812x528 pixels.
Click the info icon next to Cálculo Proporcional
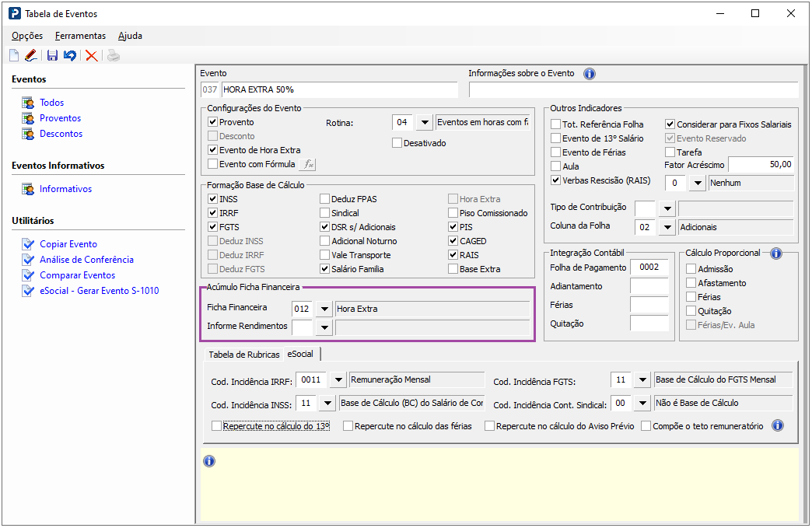(x=775, y=254)
